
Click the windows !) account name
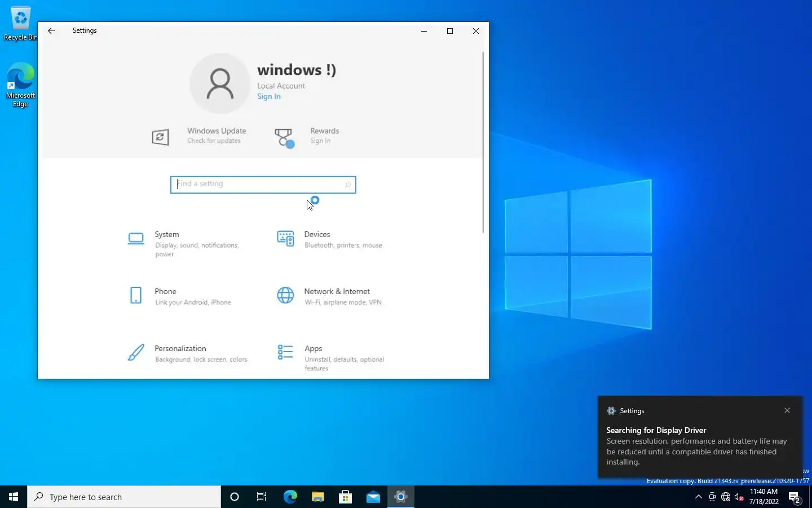pos(297,70)
